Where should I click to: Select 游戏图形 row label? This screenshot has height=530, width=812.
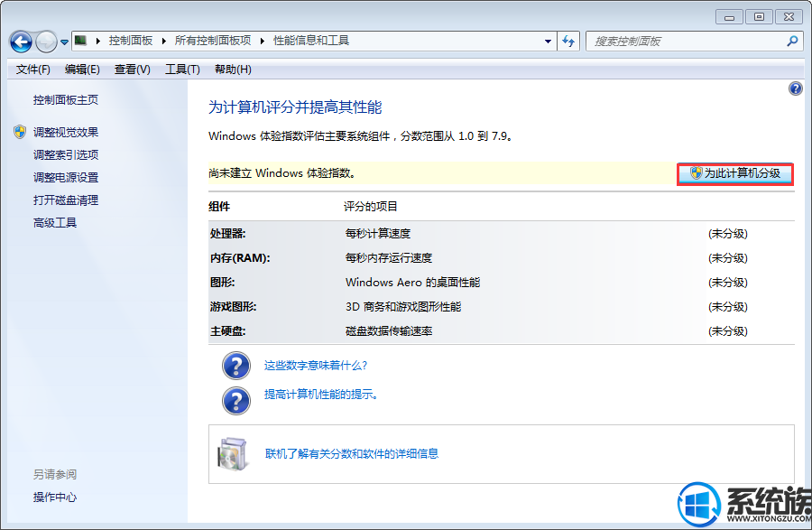(233, 307)
